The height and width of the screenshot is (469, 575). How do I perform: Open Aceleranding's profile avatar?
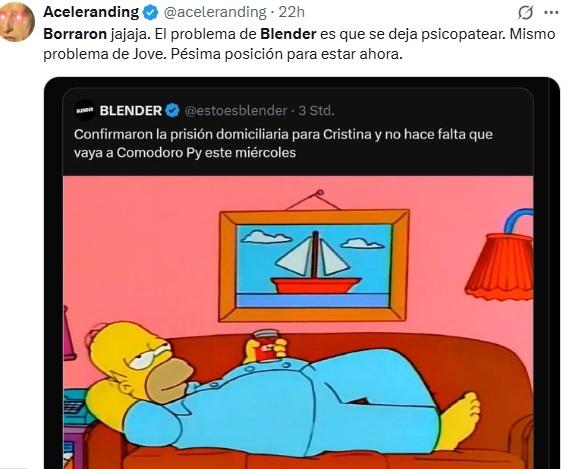[17, 23]
